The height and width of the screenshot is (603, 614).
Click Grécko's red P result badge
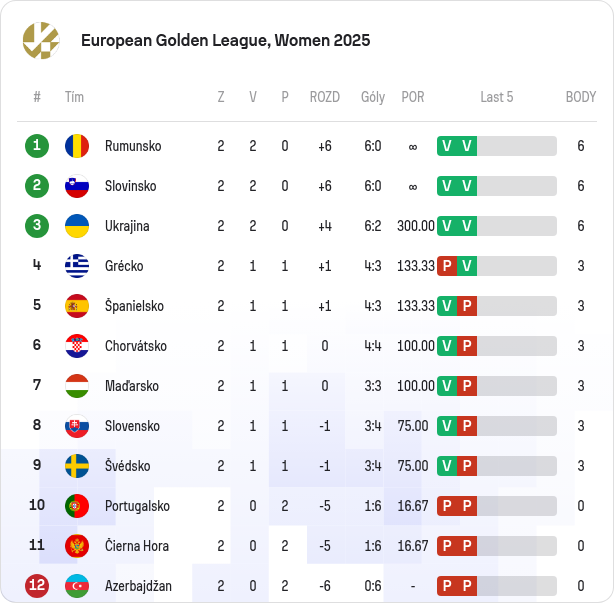[447, 266]
